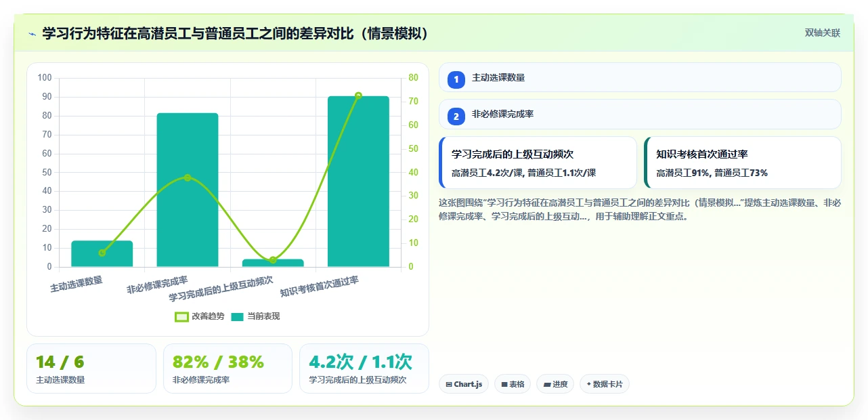
Task: Click the 进度 tag chip
Action: (x=555, y=384)
